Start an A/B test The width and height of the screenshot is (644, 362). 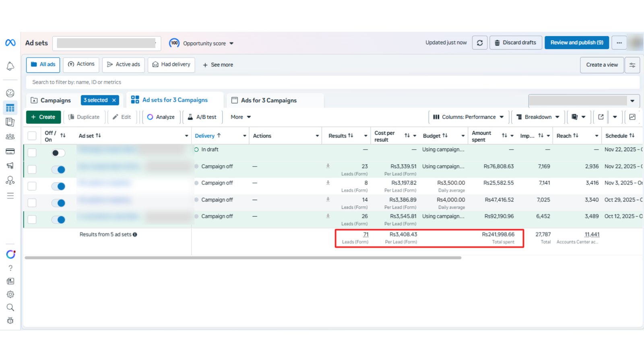point(202,117)
